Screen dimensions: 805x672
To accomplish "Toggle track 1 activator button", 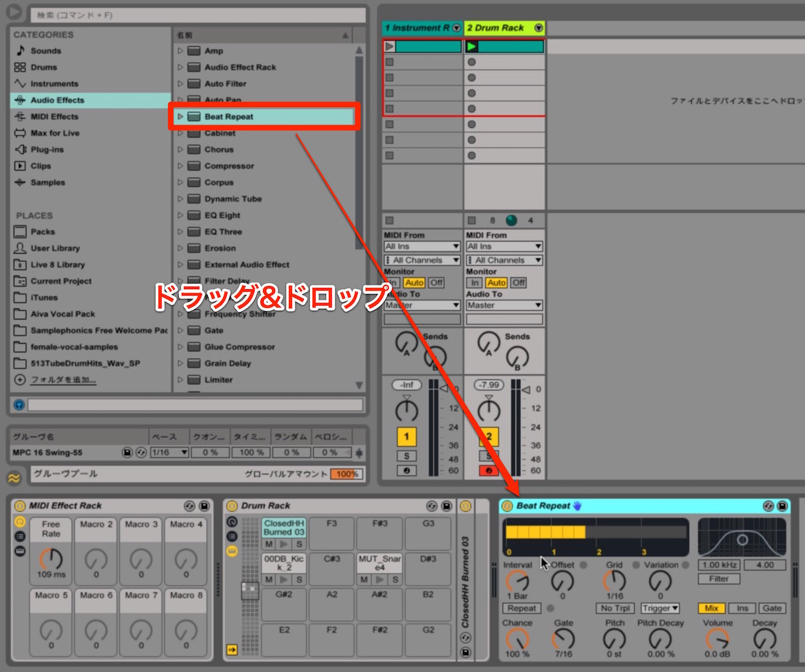I will (x=406, y=436).
